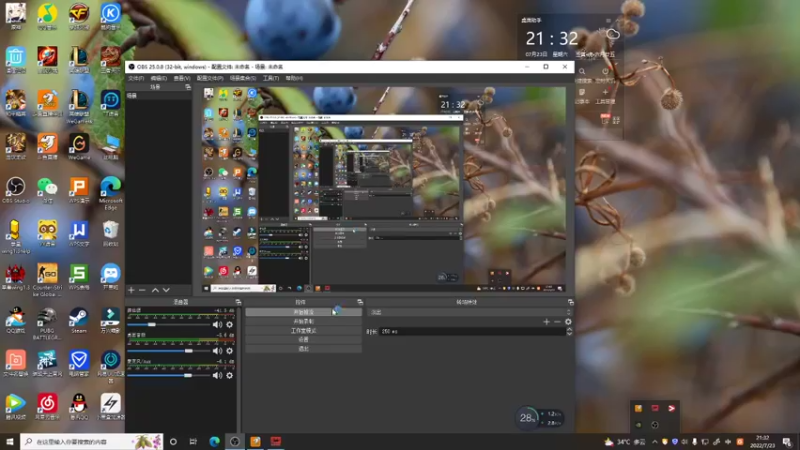Undock the Controls panel with its pop-out icon
Viewport: 800px width, 450px height.
coord(360,302)
